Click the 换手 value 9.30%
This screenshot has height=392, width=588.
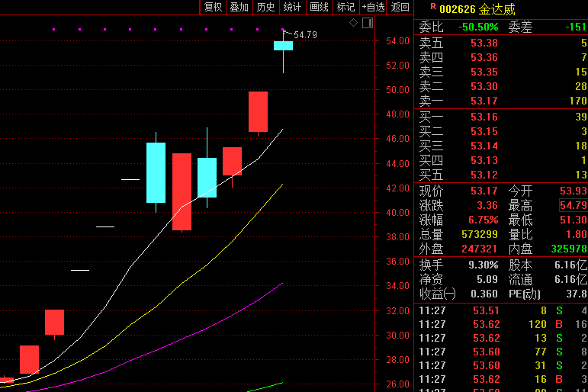(484, 265)
